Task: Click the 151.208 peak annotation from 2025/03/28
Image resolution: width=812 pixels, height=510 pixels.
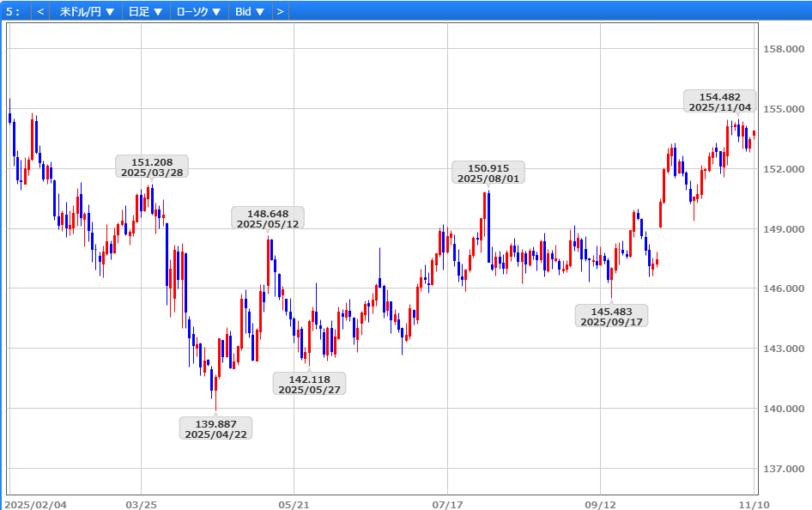Action: pyautogui.click(x=152, y=167)
